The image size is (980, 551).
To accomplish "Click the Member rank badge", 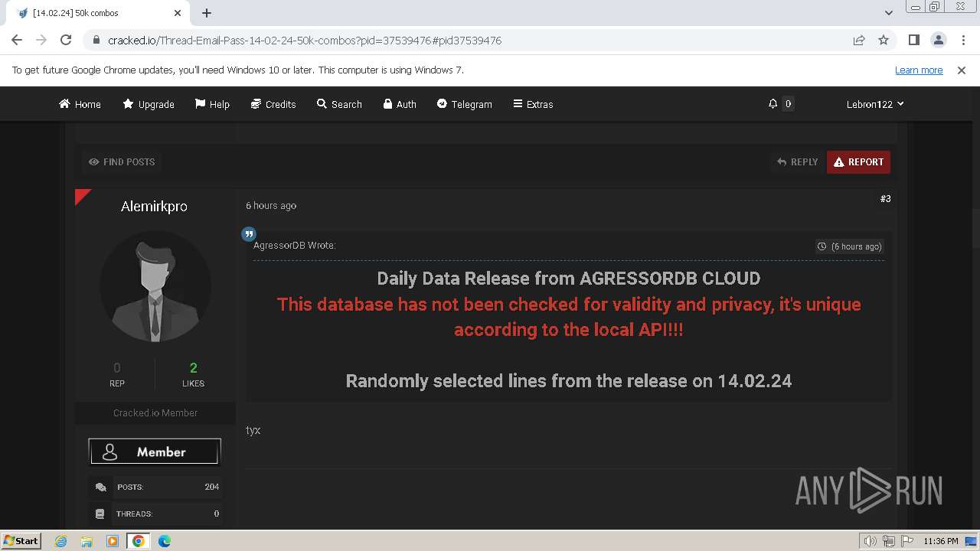I will pyautogui.click(x=155, y=452).
